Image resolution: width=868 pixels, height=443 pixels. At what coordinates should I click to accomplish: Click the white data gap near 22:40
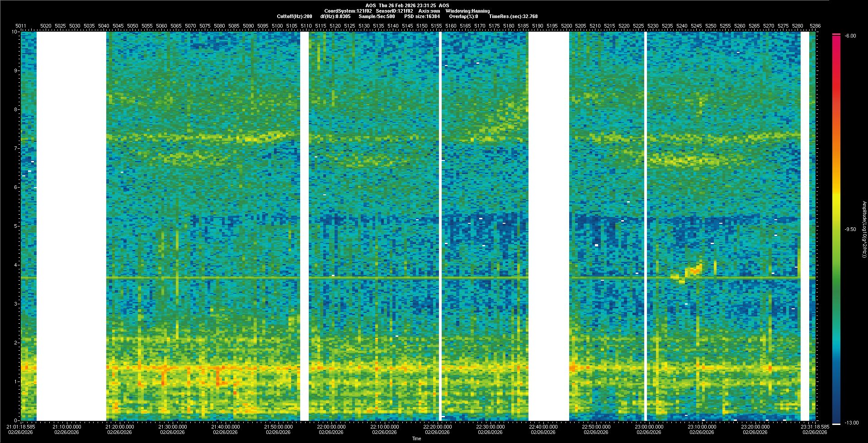pos(548,226)
